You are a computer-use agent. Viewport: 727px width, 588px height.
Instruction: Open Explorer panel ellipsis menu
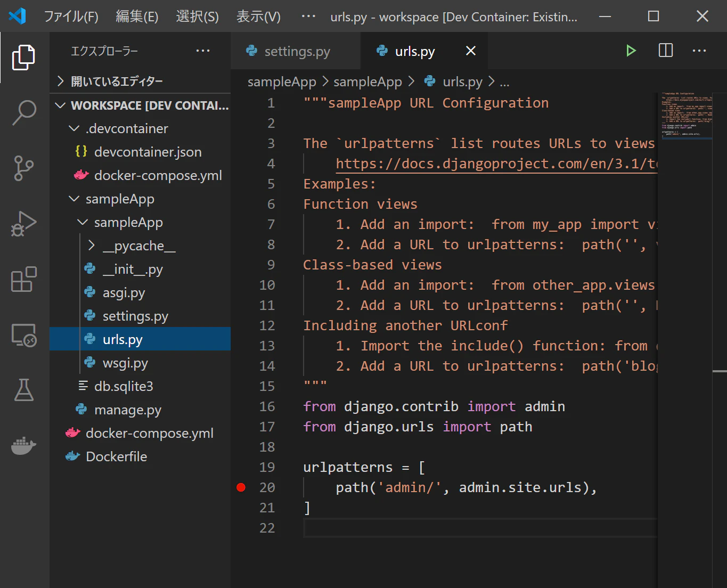coord(203,51)
